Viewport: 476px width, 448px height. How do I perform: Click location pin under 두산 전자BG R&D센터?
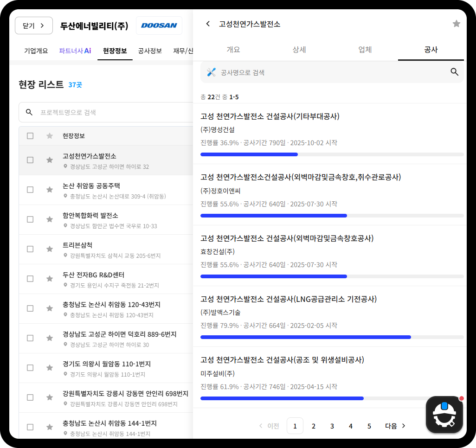tap(65, 285)
